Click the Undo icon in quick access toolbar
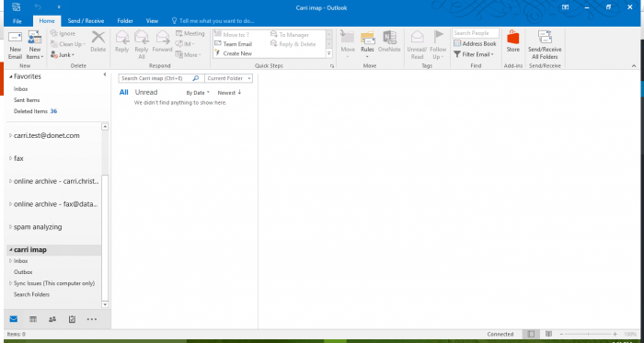 39,7
